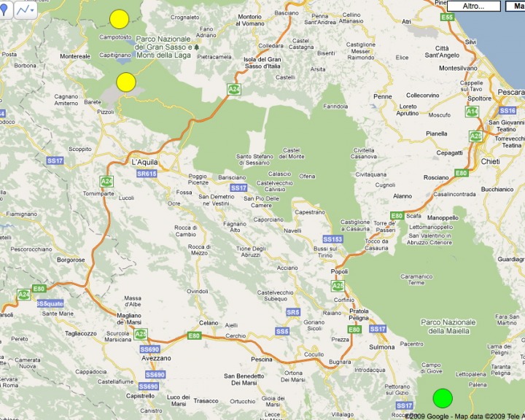Click the Sulmona town label
This screenshot has width=525, height=420.
(x=381, y=347)
